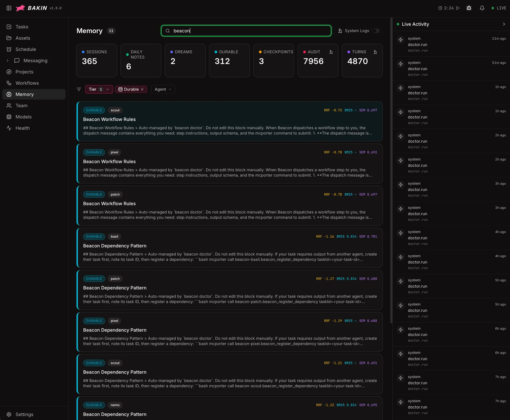Open the Agent filter dropdown
Image resolution: width=510 pixels, height=420 pixels.
pos(163,89)
